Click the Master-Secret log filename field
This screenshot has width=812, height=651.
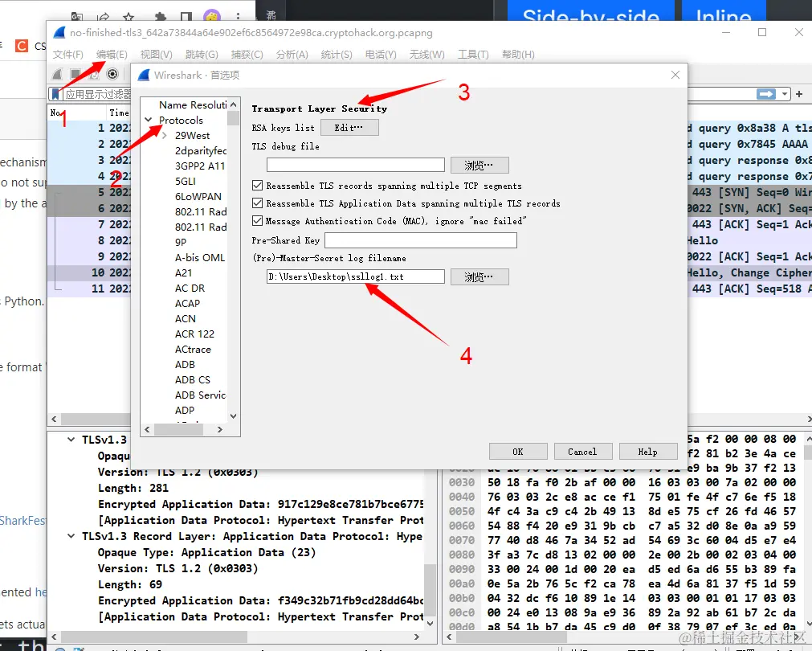pyautogui.click(x=356, y=276)
